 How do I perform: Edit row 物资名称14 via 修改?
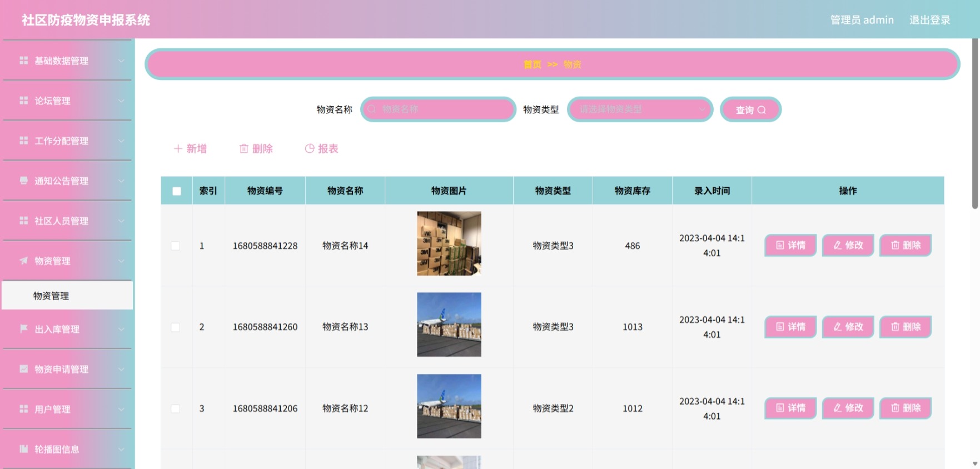point(848,245)
